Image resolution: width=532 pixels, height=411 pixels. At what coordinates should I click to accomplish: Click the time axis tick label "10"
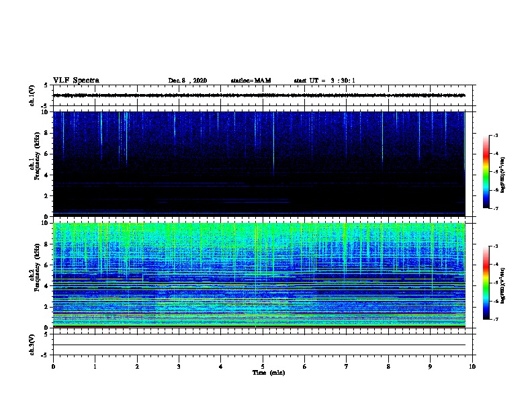tap(472, 366)
